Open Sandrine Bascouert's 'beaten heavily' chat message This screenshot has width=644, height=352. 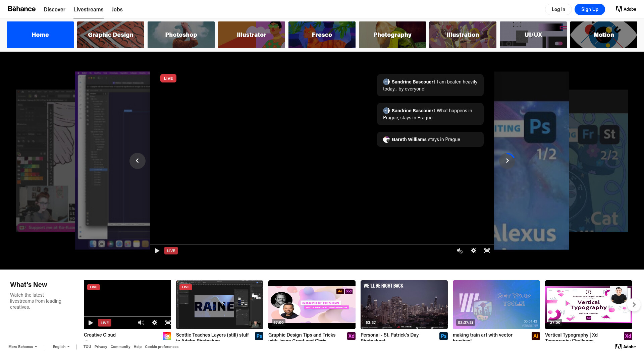430,85
